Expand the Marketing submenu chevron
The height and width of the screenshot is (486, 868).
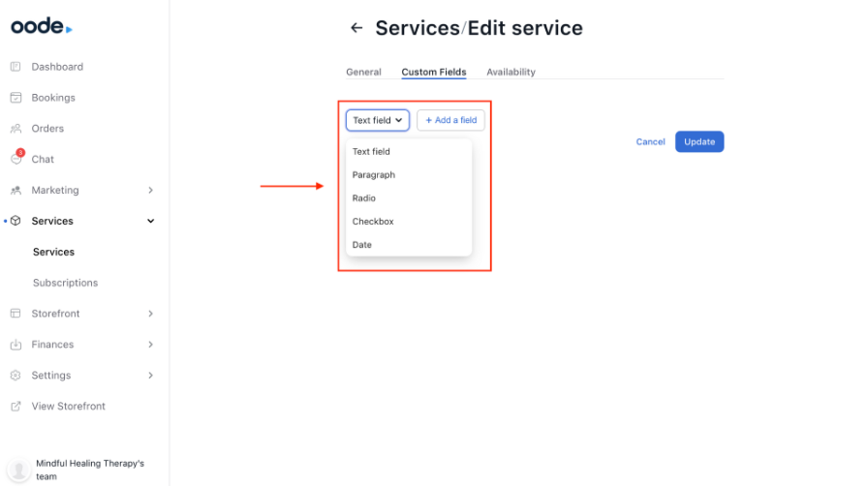point(150,191)
